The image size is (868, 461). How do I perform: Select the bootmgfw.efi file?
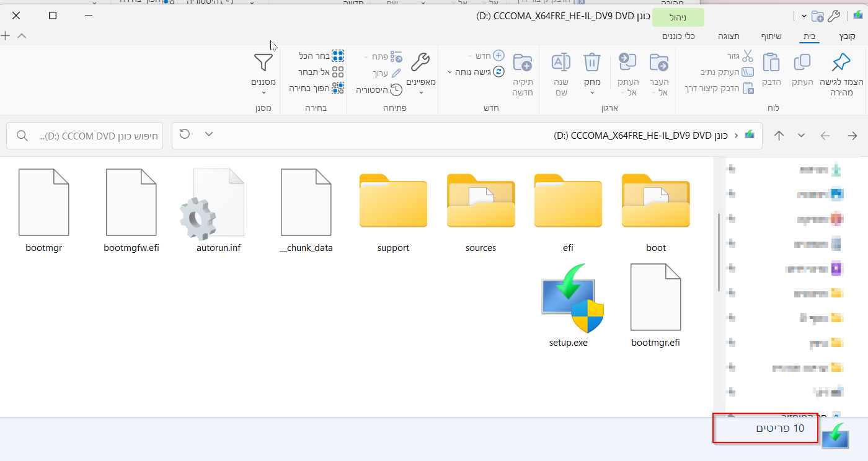click(x=131, y=211)
